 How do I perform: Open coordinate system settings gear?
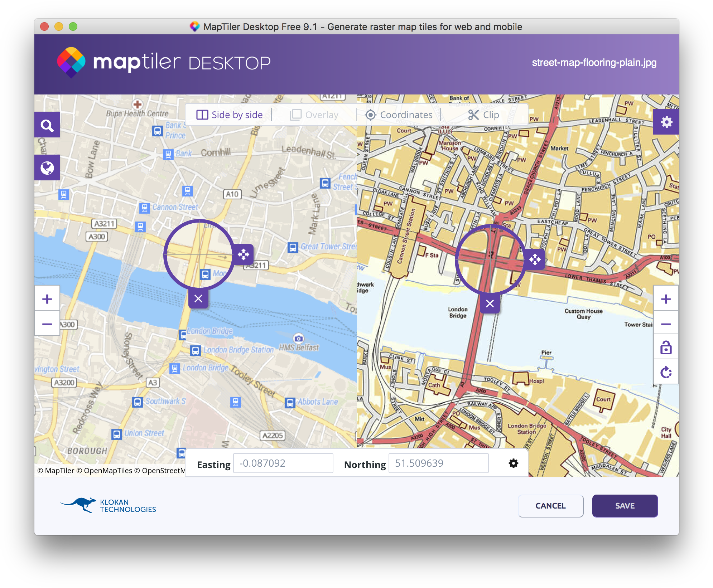(x=513, y=463)
